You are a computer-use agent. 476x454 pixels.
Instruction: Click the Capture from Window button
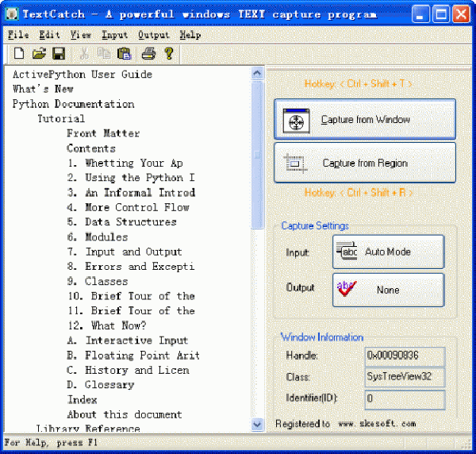tap(365, 119)
